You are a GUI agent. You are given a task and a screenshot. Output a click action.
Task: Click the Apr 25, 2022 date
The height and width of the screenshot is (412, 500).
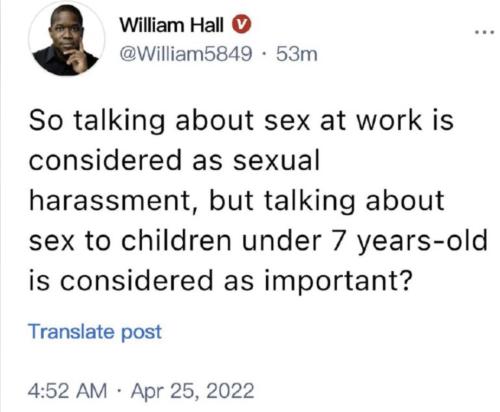[192, 391]
